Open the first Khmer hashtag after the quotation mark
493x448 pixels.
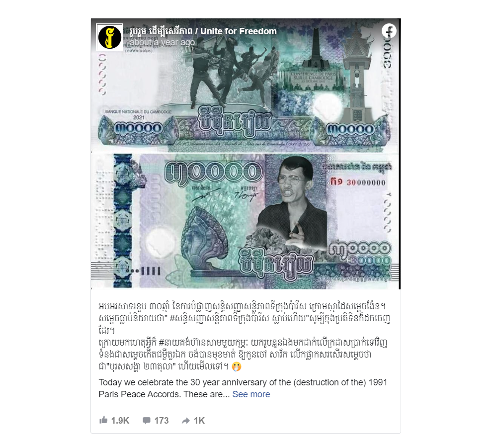point(219,318)
